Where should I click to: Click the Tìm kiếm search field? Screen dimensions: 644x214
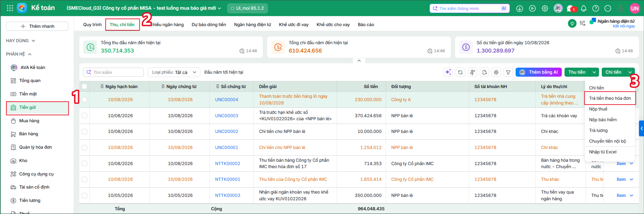(x=113, y=72)
